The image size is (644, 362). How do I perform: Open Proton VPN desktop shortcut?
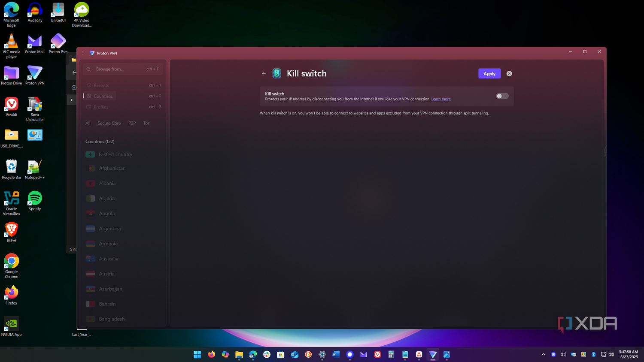pos(35,75)
